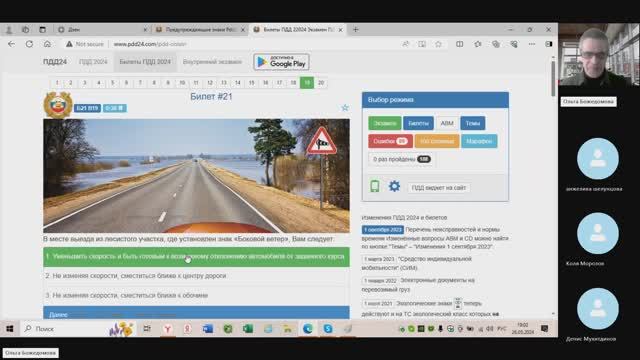Open the orange 100 сложных button
Image resolution: width=640 pixels, height=360 pixels.
[x=437, y=141]
